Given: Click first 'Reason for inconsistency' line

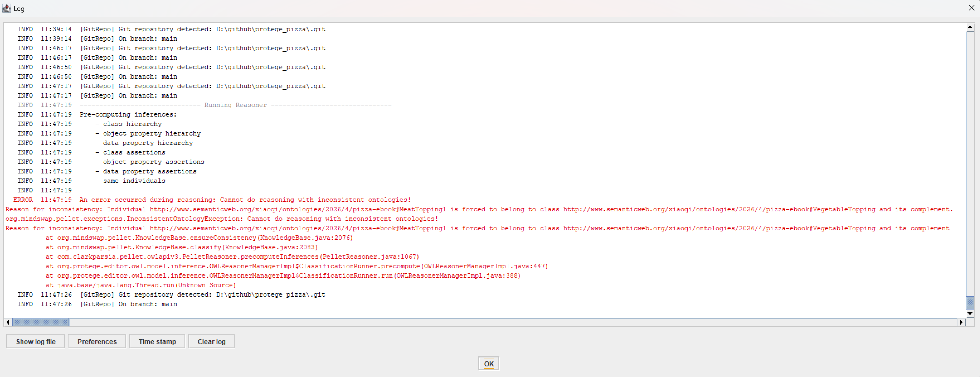Looking at the screenshot, I should [479, 209].
